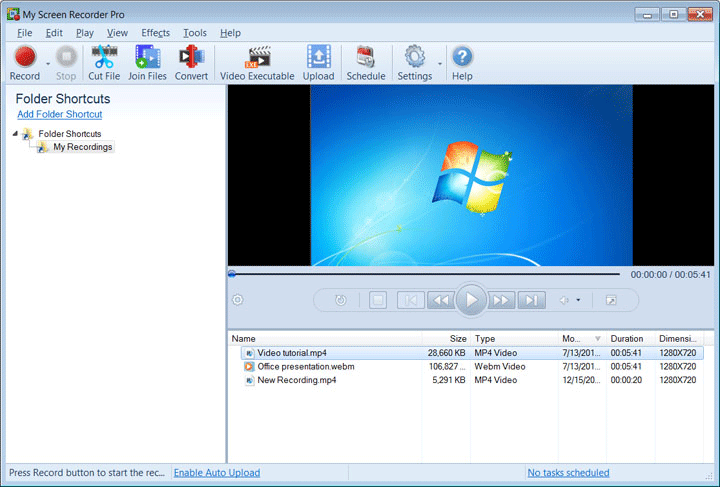Open the Convert video tool
The height and width of the screenshot is (487, 720).
[191, 63]
